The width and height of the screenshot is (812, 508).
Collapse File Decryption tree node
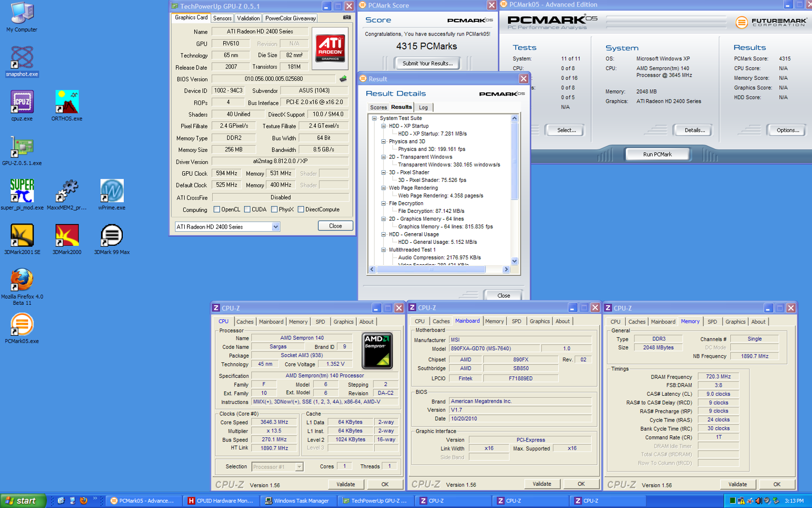384,203
